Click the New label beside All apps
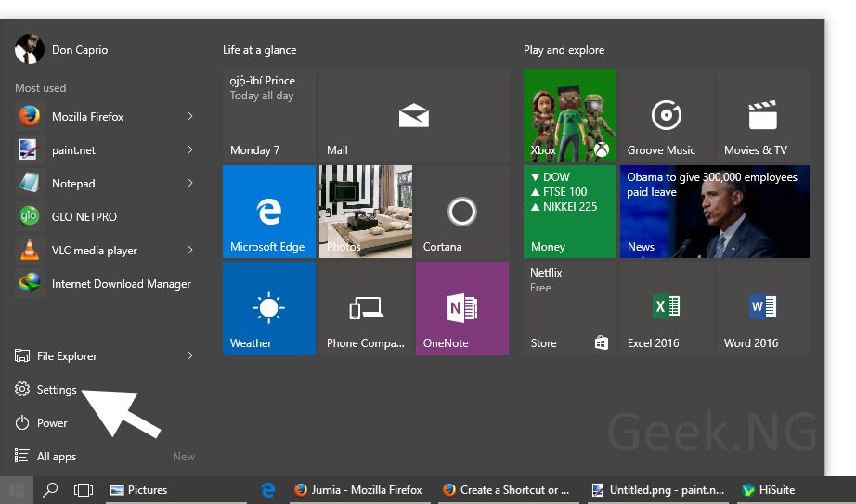Viewport: 856px width, 504px height. click(x=184, y=457)
